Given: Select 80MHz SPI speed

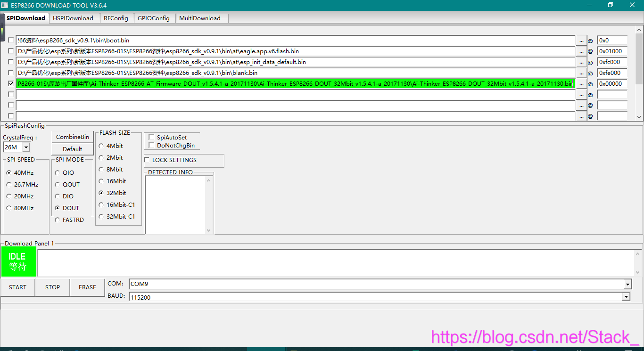Looking at the screenshot, I should pos(9,208).
